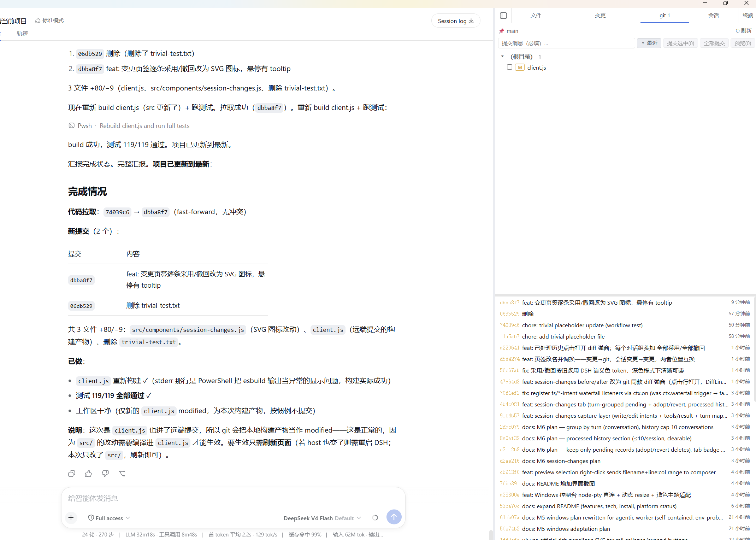Click 提交选中(0) button
The image size is (756, 540).
coord(680,43)
